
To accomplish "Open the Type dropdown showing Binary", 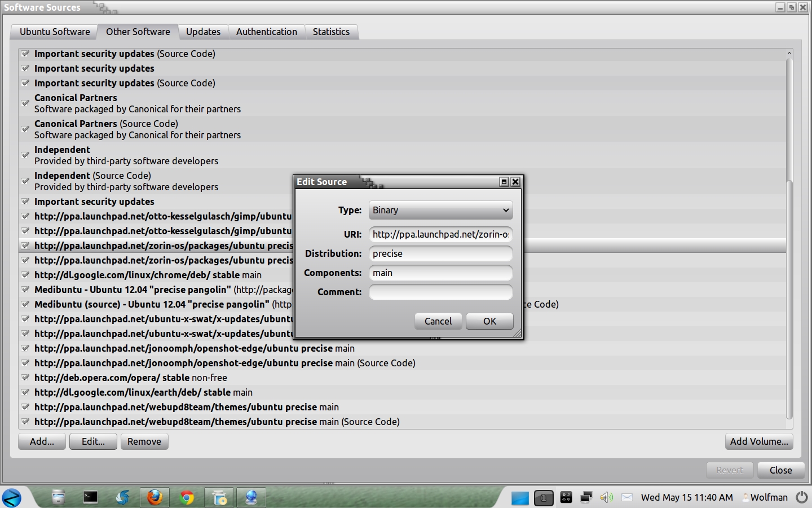I will pyautogui.click(x=440, y=210).
